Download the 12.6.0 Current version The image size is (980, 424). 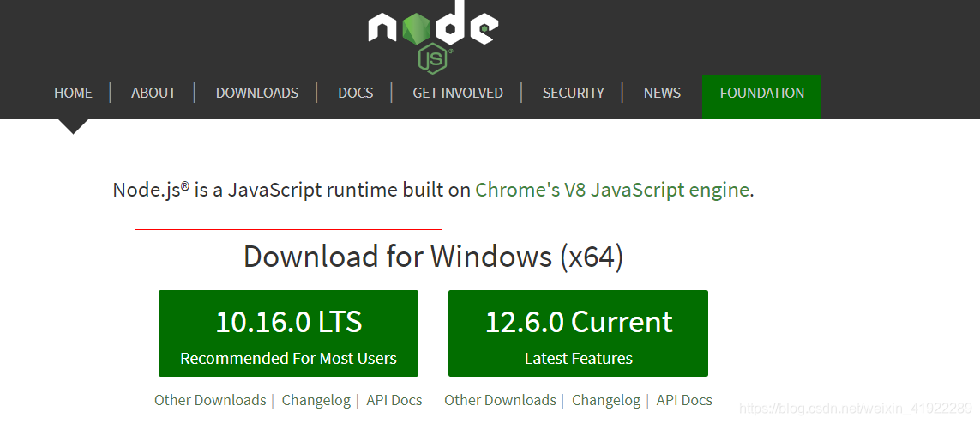coord(578,333)
